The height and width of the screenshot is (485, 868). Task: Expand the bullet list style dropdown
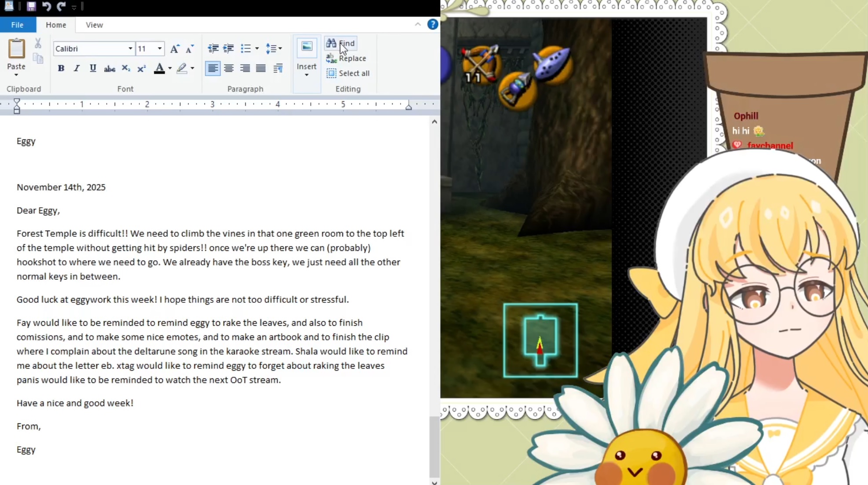257,48
